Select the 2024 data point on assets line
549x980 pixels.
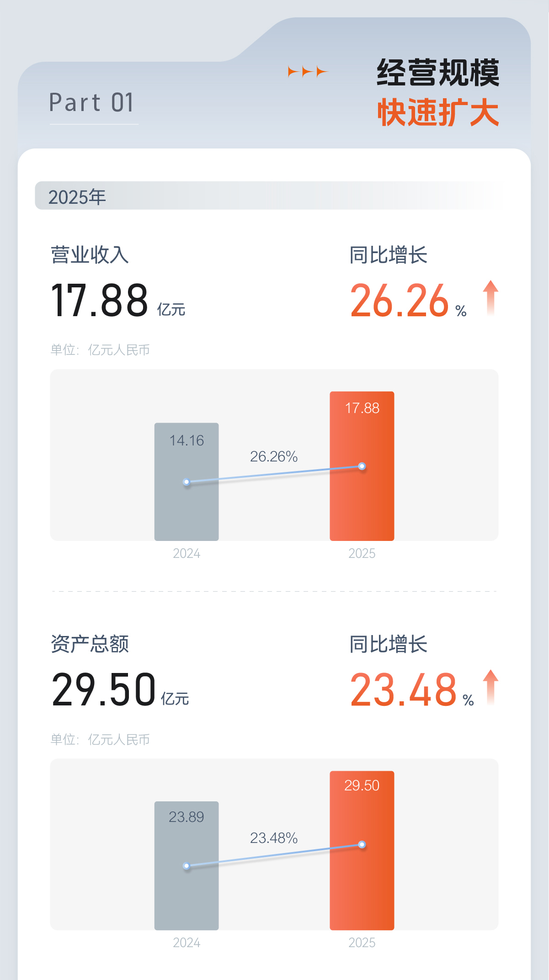click(187, 866)
